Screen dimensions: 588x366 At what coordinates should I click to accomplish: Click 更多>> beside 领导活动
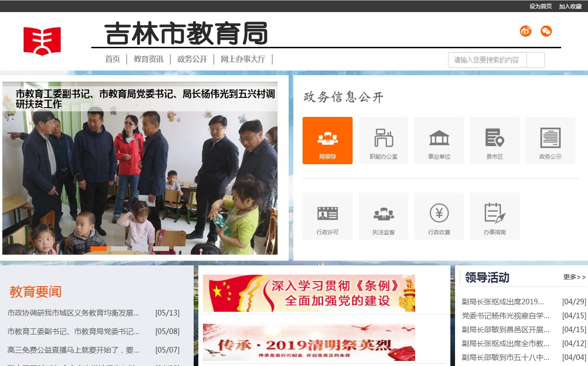(x=575, y=277)
